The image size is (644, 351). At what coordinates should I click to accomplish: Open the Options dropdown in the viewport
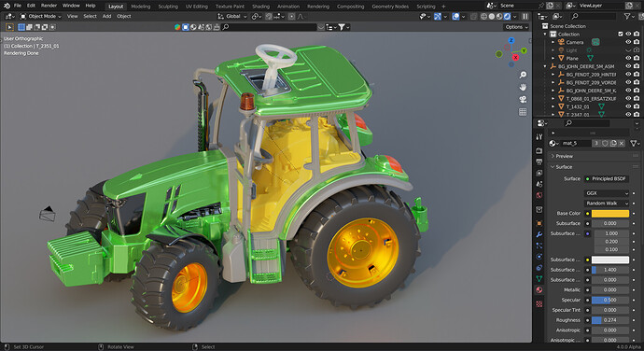click(x=516, y=27)
